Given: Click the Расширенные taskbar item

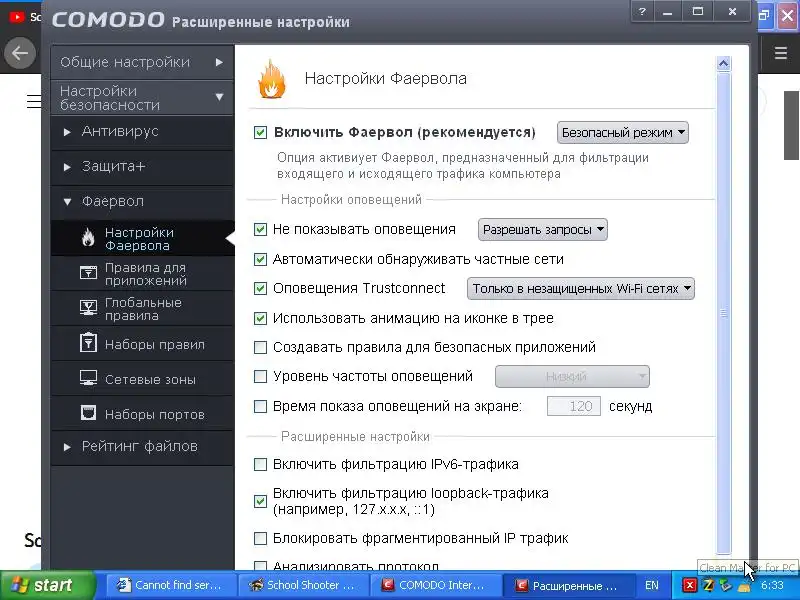Looking at the screenshot, I should click(567, 585).
